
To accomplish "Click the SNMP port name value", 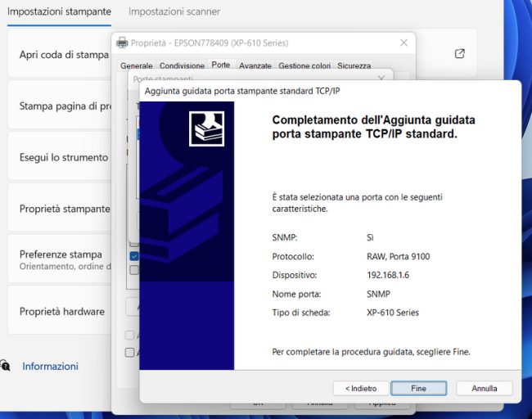I will point(378,294).
